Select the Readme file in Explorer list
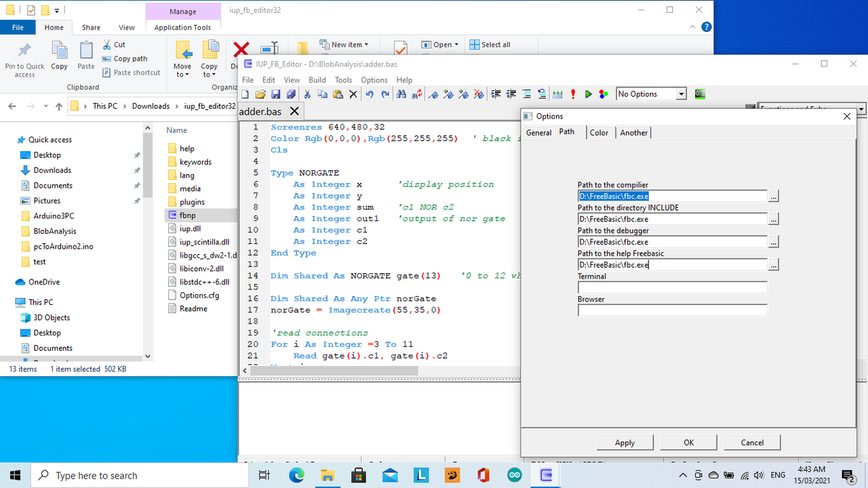The width and height of the screenshot is (868, 488). pos(193,308)
